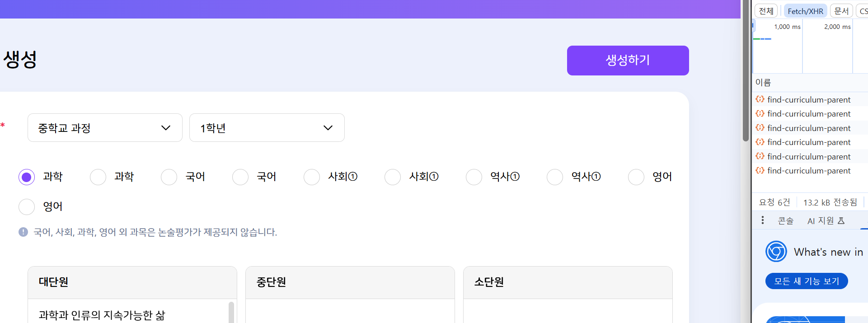The width and height of the screenshot is (868, 323).
Task: Open the 콘솔 drawer tab
Action: coord(785,221)
